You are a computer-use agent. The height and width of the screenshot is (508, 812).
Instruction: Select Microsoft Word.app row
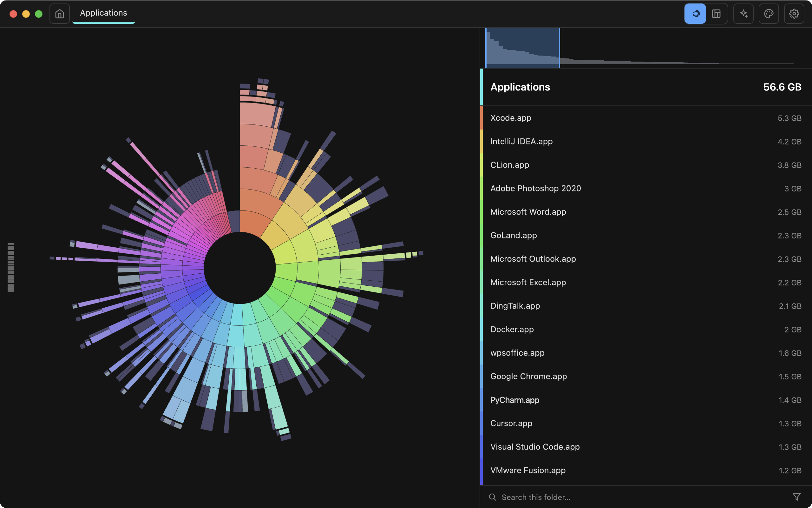point(646,212)
